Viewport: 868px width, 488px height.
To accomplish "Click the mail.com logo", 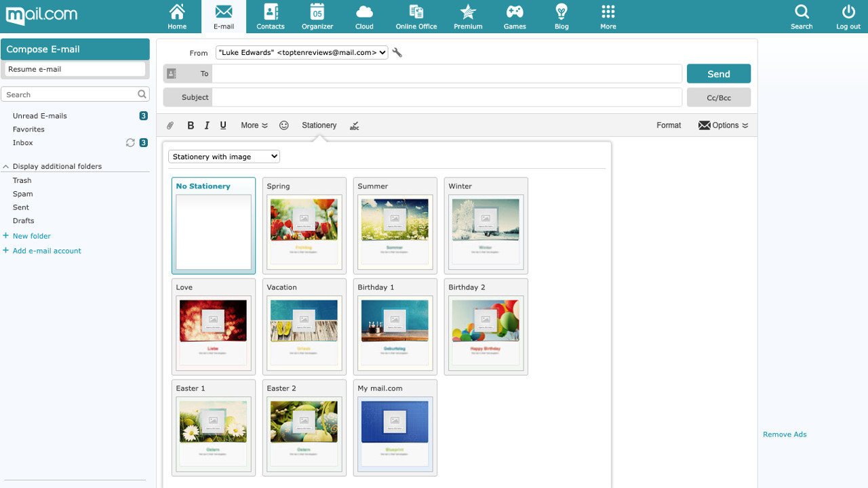I will (x=41, y=15).
